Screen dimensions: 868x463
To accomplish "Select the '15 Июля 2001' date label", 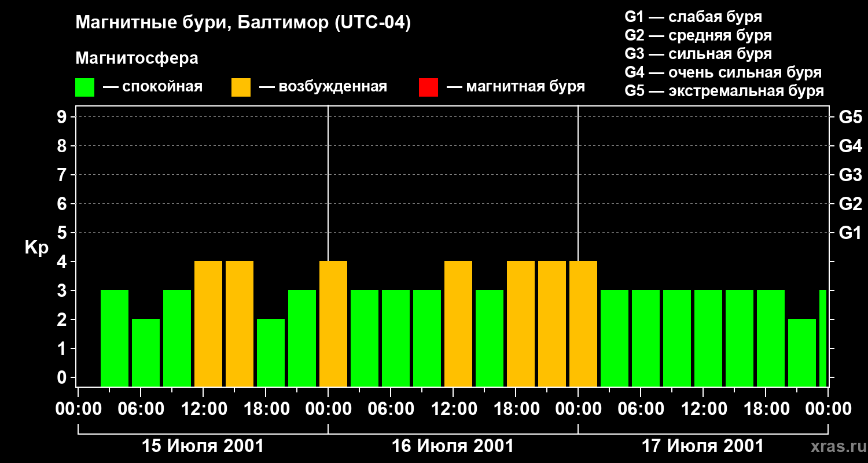I will pyautogui.click(x=203, y=446).
